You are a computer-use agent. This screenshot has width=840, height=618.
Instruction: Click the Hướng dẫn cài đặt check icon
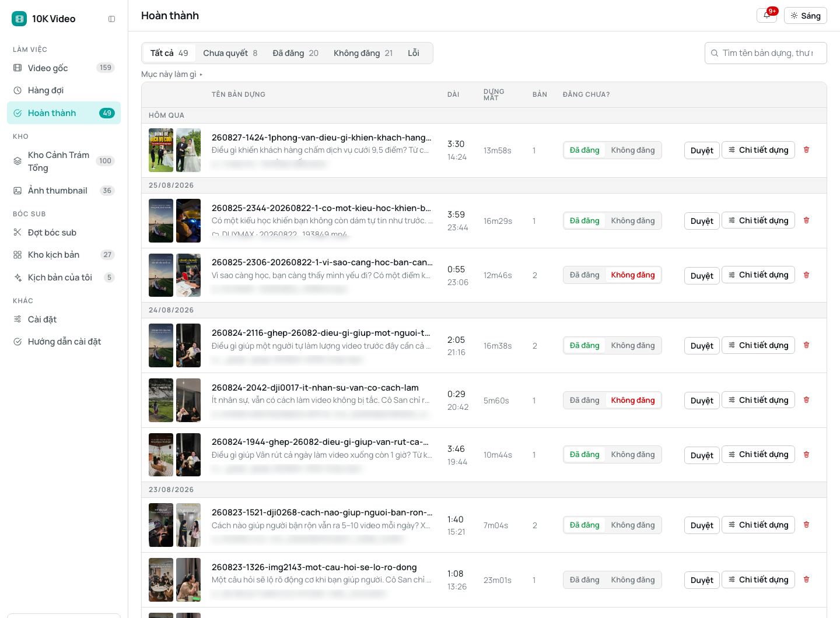17,342
